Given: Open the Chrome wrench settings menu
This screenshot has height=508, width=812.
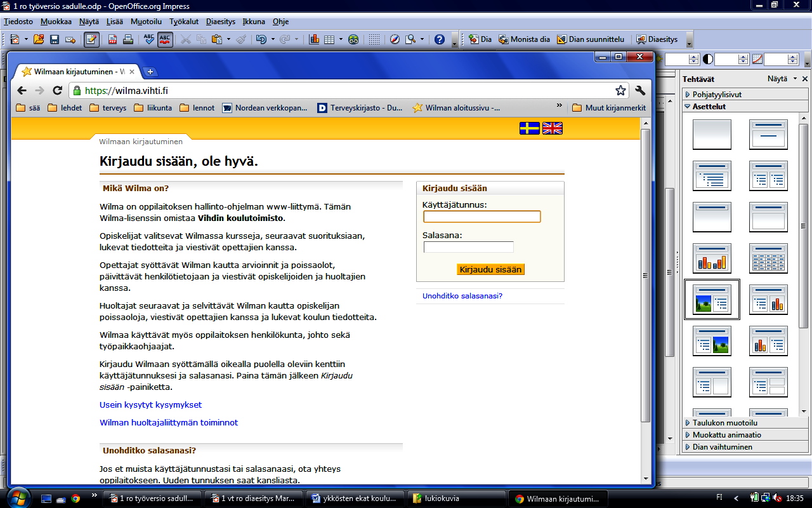Looking at the screenshot, I should pyautogui.click(x=640, y=91).
